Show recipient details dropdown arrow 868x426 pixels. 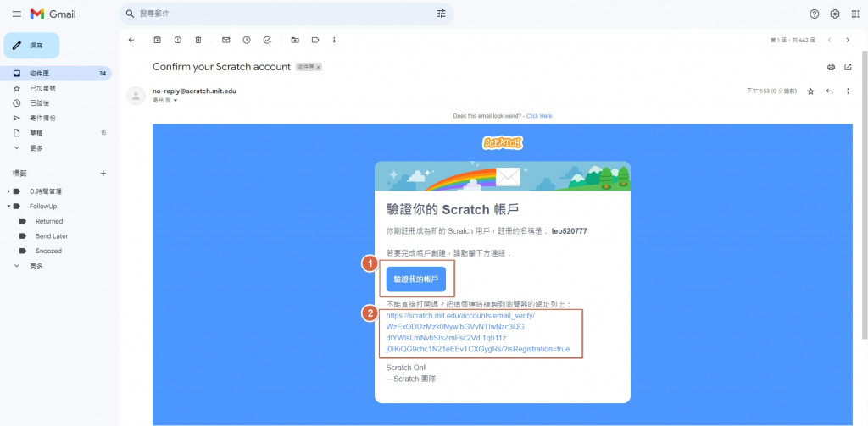[175, 101]
